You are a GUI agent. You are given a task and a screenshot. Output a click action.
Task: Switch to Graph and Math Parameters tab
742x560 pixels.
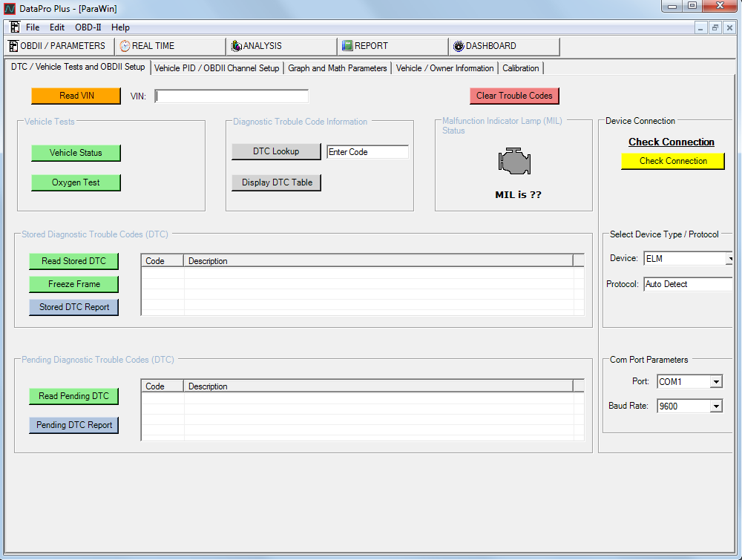tap(338, 68)
